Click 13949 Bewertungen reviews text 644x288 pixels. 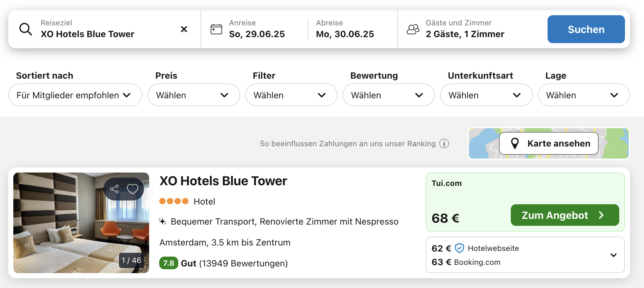pyautogui.click(x=243, y=263)
